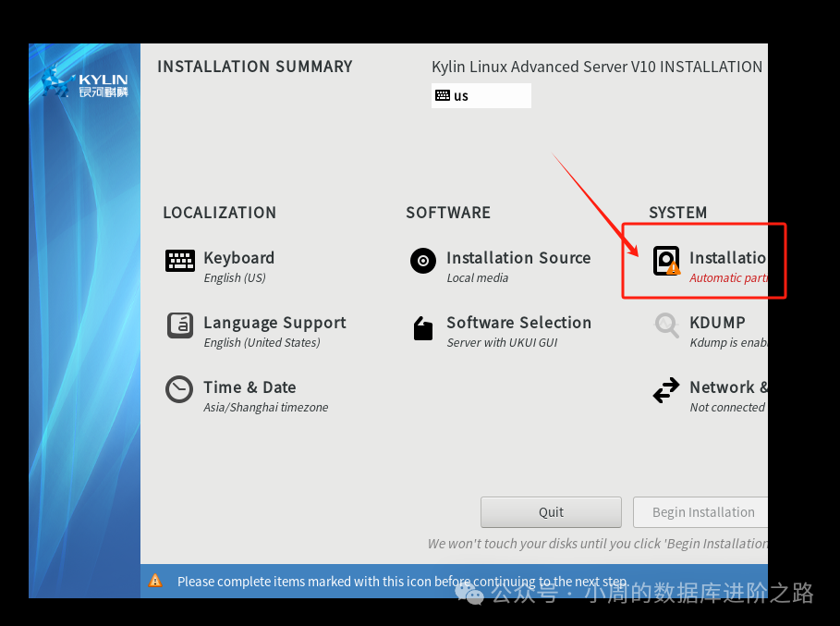Expand the highlighted Installation Destination spoke
This screenshot has height=626, width=840.
[704, 260]
